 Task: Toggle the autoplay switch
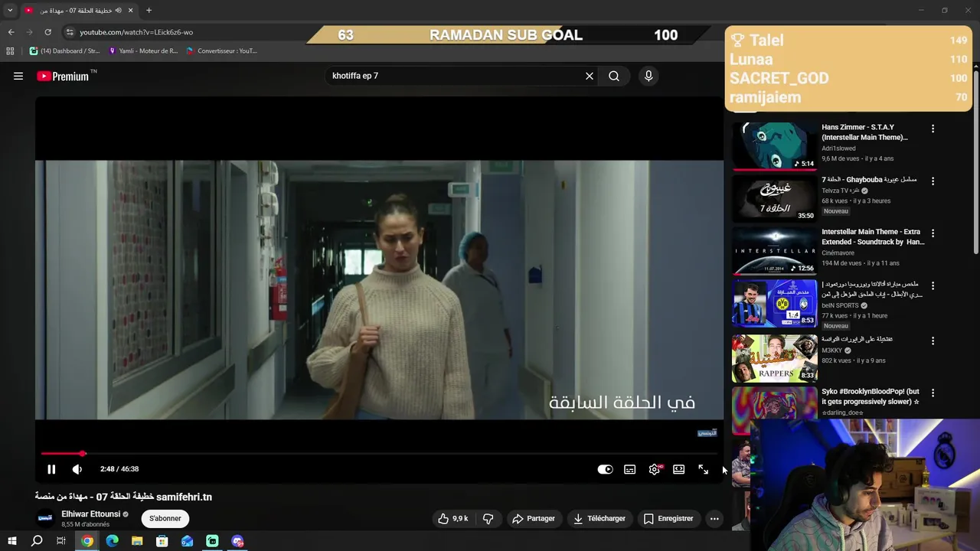(606, 469)
